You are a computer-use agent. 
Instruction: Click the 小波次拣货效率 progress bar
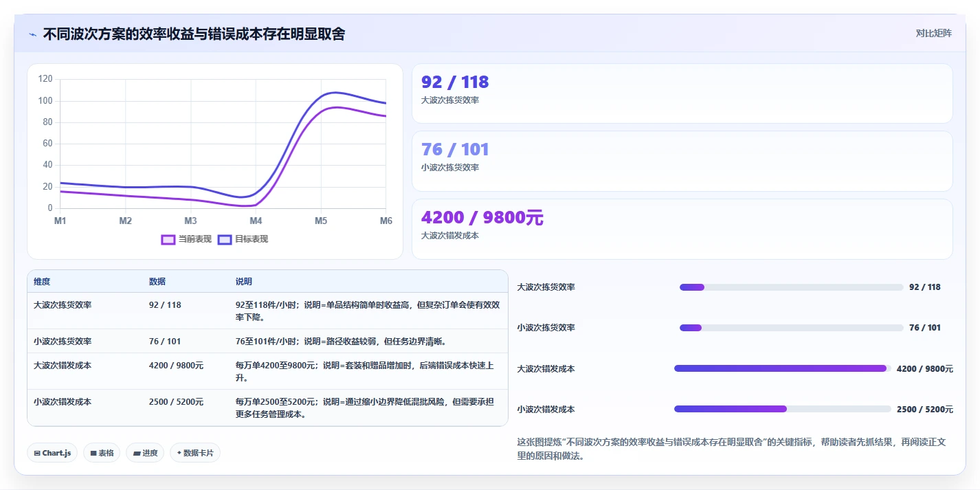pyautogui.click(x=791, y=328)
